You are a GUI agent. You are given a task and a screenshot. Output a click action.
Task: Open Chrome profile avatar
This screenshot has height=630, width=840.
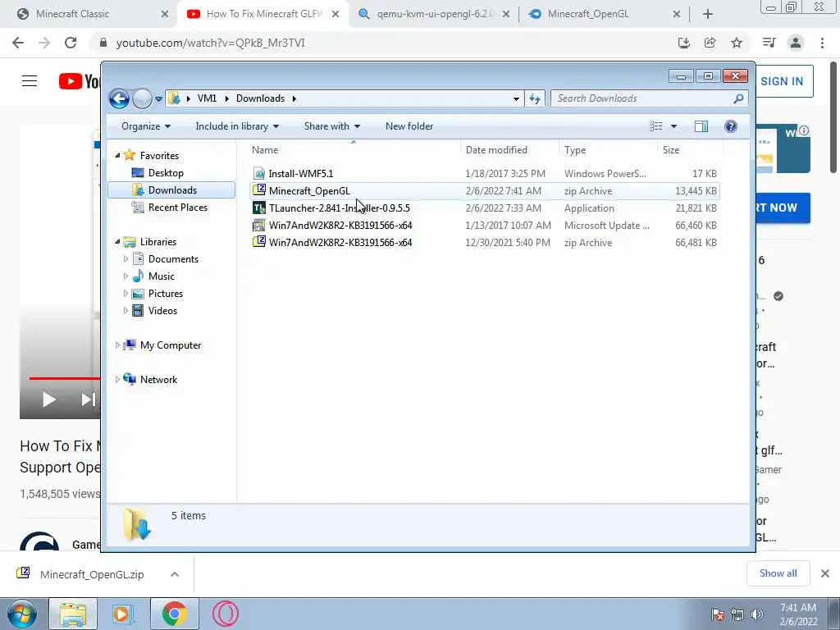pyautogui.click(x=796, y=43)
